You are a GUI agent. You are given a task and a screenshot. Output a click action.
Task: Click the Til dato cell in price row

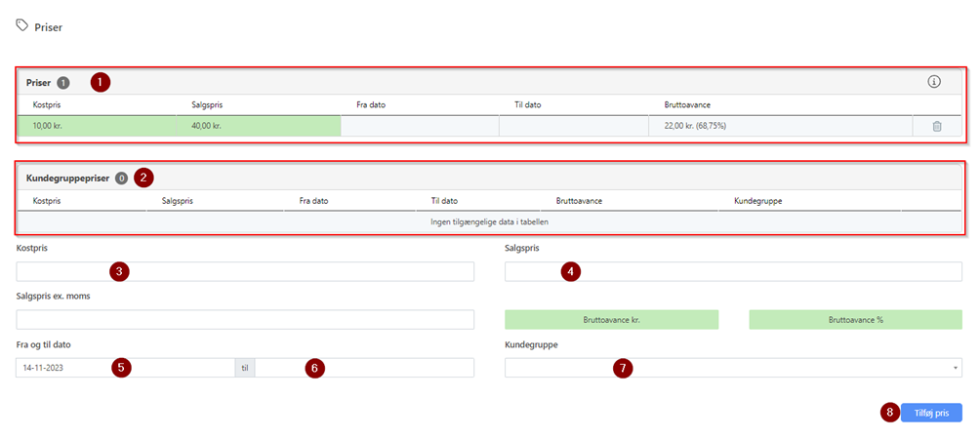573,126
